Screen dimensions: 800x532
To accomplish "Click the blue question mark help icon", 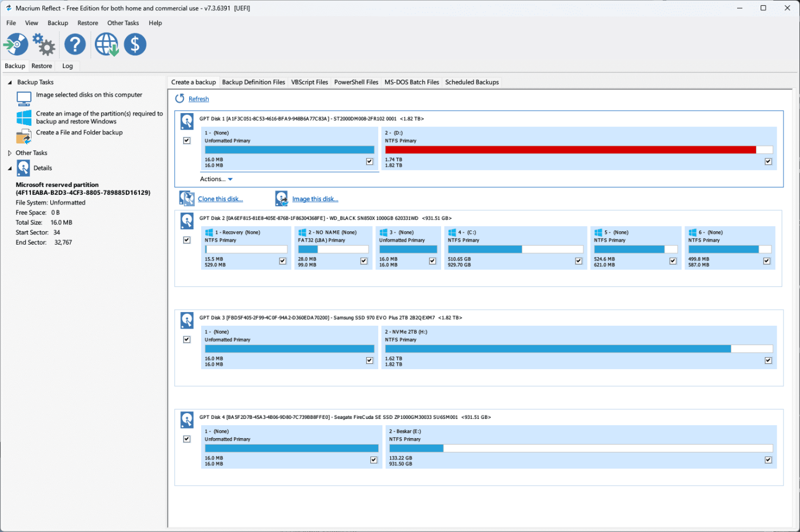I will point(75,44).
